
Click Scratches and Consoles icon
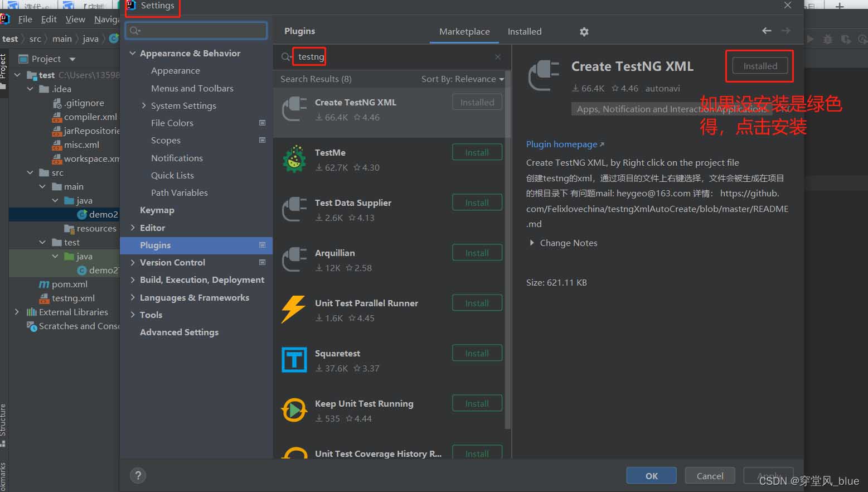pos(32,326)
